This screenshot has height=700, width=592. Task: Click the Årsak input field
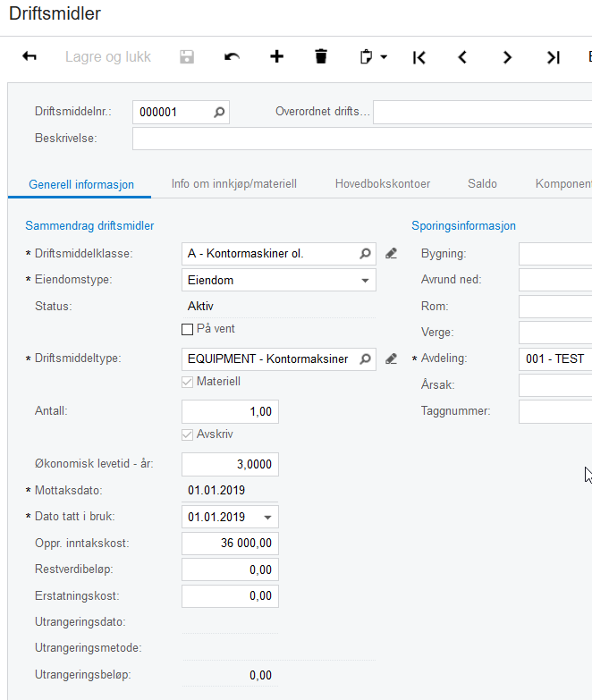(x=555, y=385)
